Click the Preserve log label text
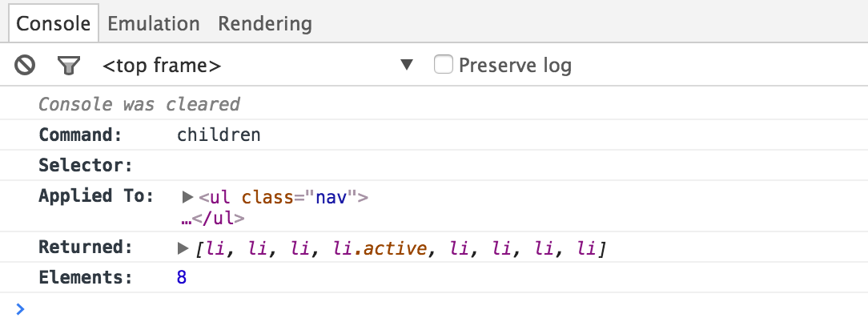Image resolution: width=868 pixels, height=330 pixels. pyautogui.click(x=515, y=65)
